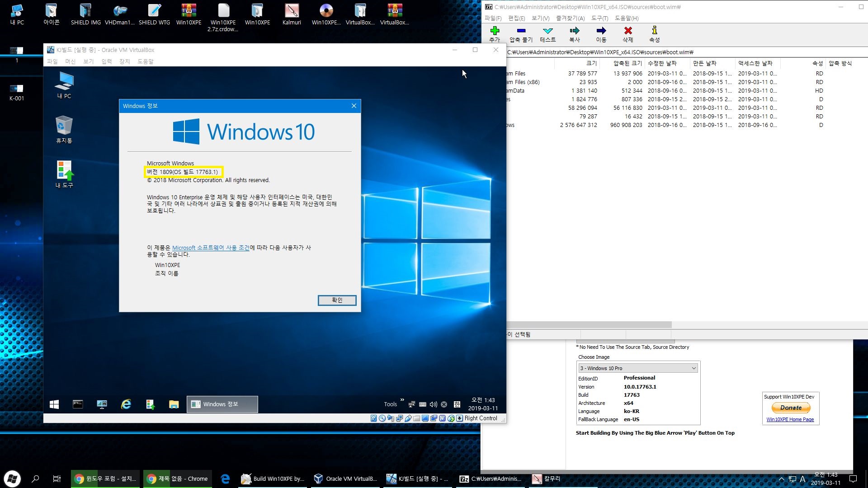Click VirtualBox display status icon
The image size is (868, 488).
tap(425, 418)
